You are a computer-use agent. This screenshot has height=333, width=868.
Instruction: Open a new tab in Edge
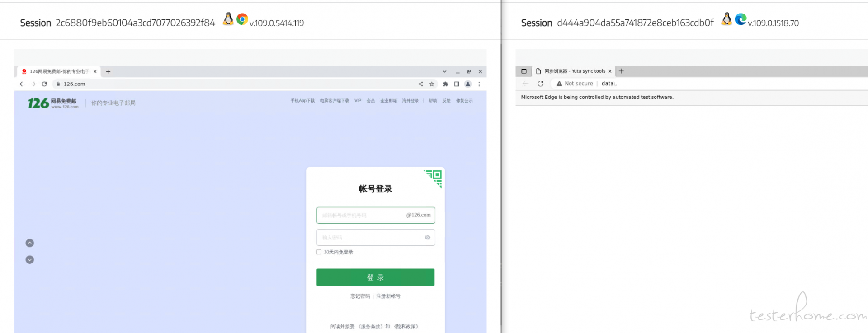pyautogui.click(x=621, y=71)
